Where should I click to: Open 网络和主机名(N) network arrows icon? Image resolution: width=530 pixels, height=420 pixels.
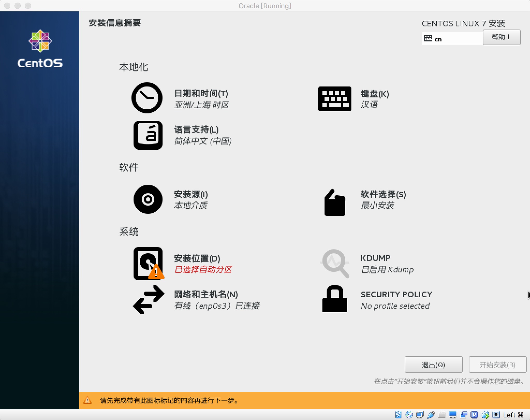(x=148, y=300)
